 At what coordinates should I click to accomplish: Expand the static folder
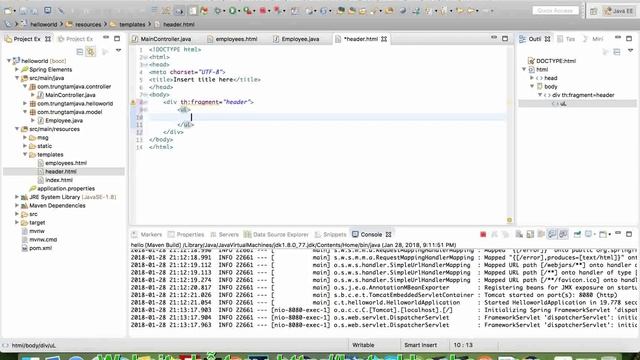25,146
